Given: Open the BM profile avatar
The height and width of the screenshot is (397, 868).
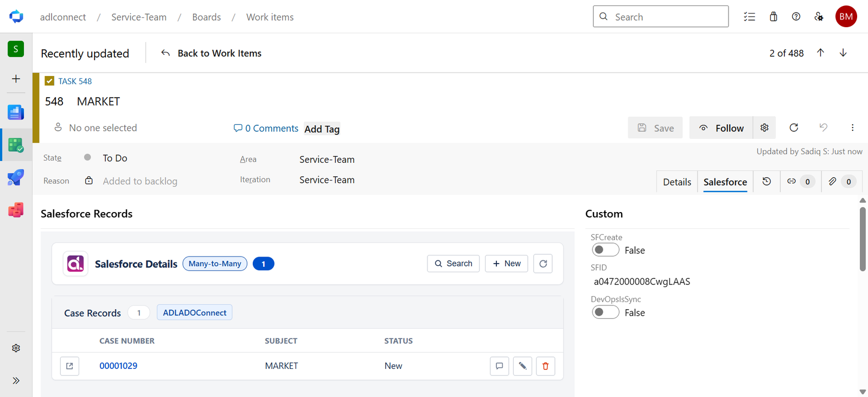Looking at the screenshot, I should 846,16.
